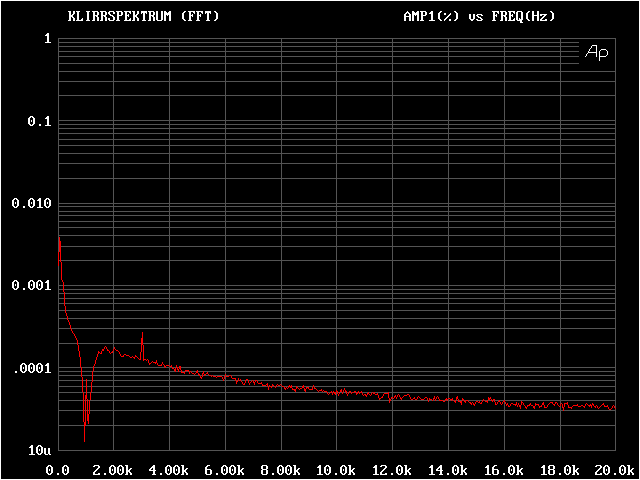Select the 8.00k frequency axis label
The height and width of the screenshot is (480, 640).
coord(280,469)
